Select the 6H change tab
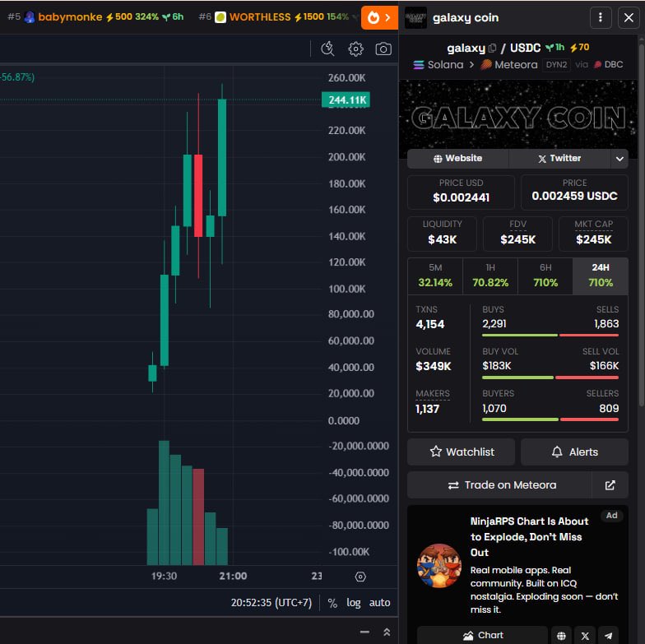The width and height of the screenshot is (645, 644). click(545, 276)
